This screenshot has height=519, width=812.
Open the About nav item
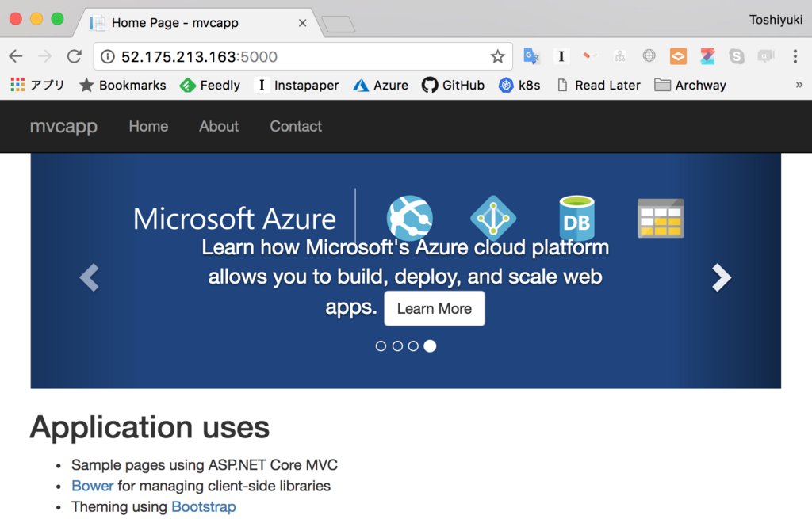[219, 126]
